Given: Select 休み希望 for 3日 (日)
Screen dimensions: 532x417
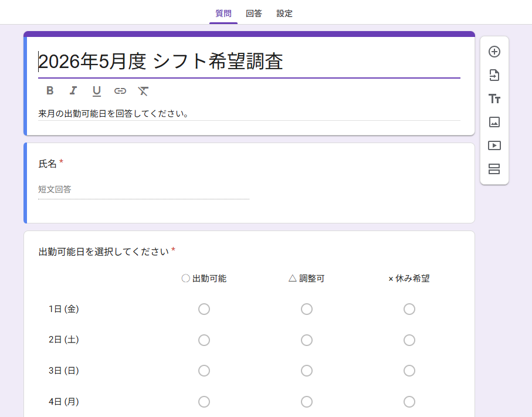Looking at the screenshot, I should (409, 371).
